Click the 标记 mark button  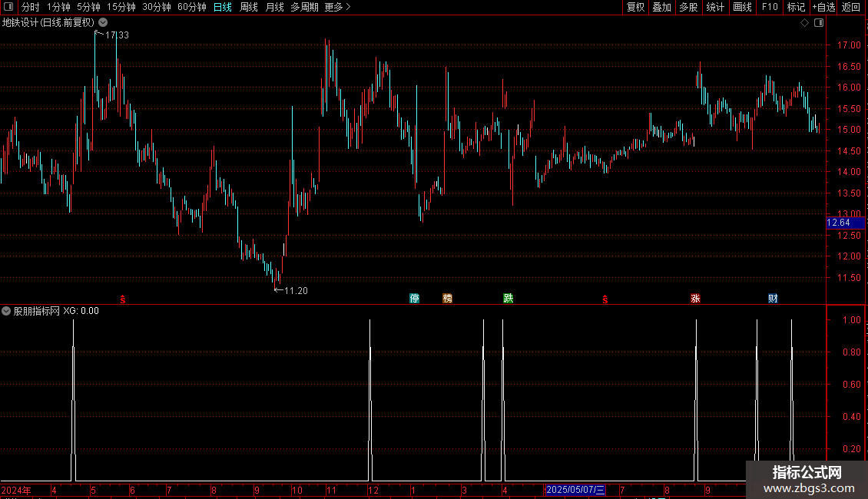(796, 7)
